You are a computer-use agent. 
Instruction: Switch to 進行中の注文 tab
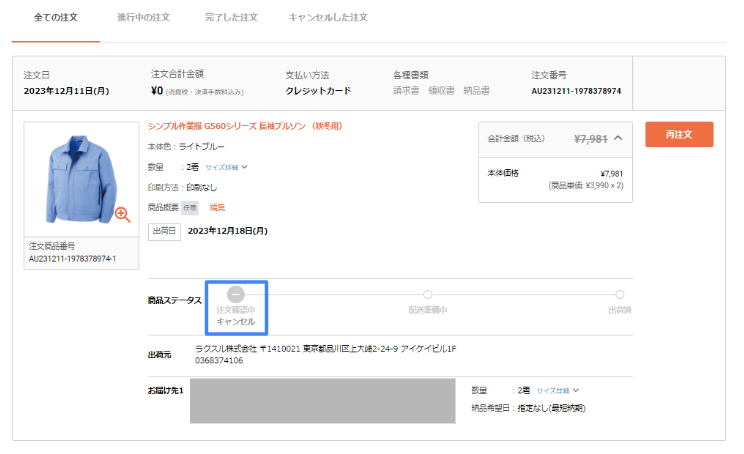[143, 18]
